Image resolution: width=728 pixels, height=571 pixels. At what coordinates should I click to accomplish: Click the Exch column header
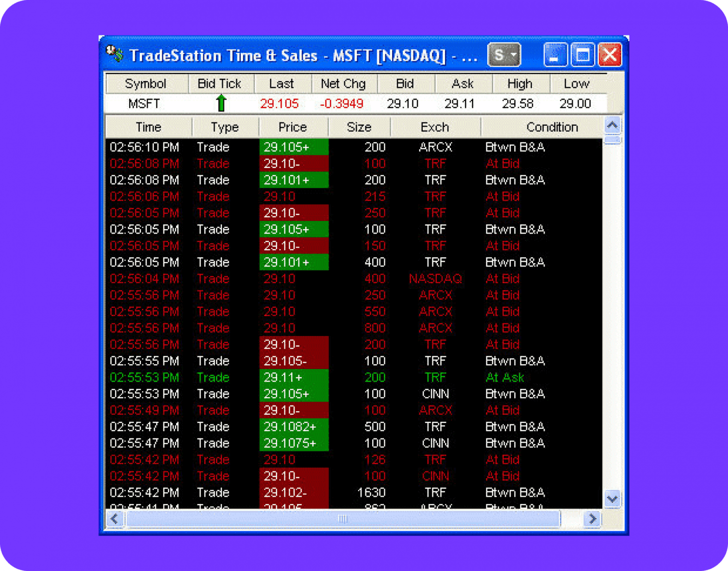[x=435, y=127]
